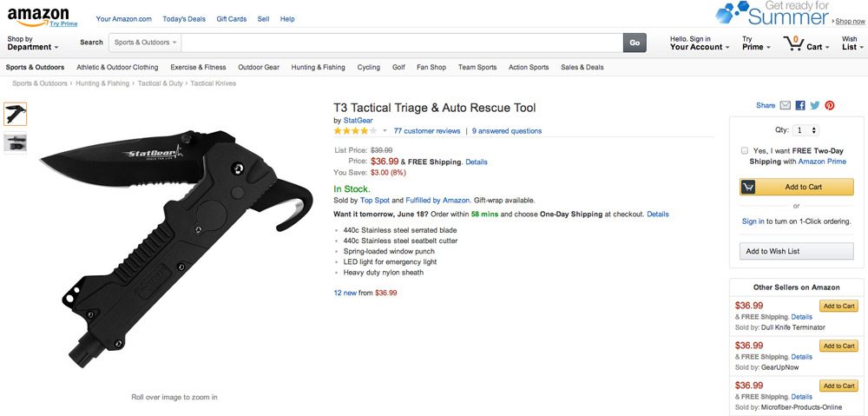This screenshot has height=416, width=868.
Task: Click the search text field
Action: [x=402, y=42]
